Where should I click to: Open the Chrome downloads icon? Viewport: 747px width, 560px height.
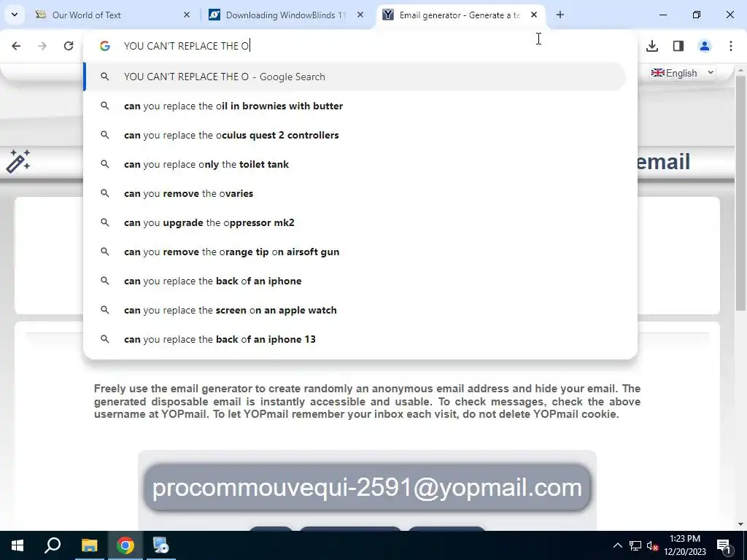pyautogui.click(x=651, y=46)
